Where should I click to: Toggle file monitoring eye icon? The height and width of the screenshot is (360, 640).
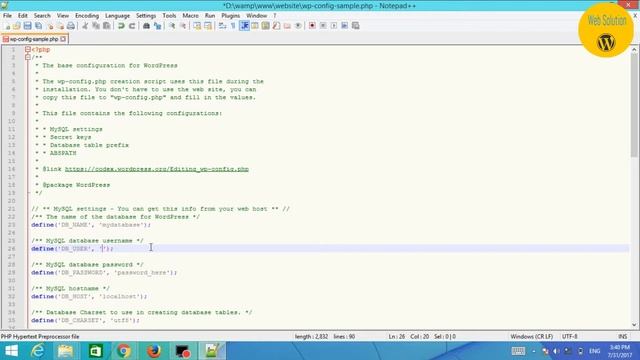[298, 26]
